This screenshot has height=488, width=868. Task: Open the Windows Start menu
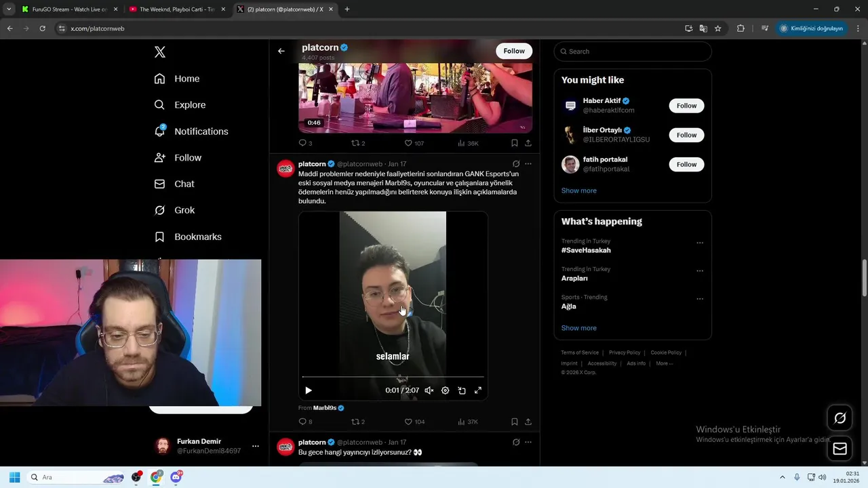coord(14,477)
